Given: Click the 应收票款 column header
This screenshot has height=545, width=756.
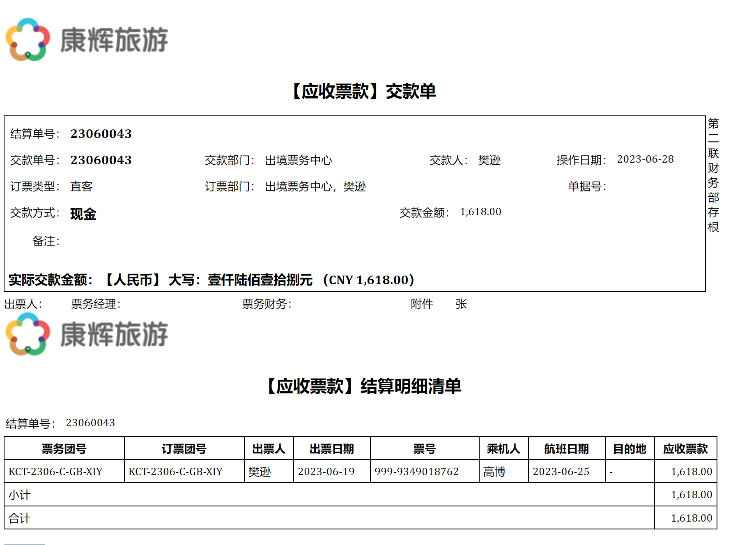Looking at the screenshot, I should (x=685, y=448).
